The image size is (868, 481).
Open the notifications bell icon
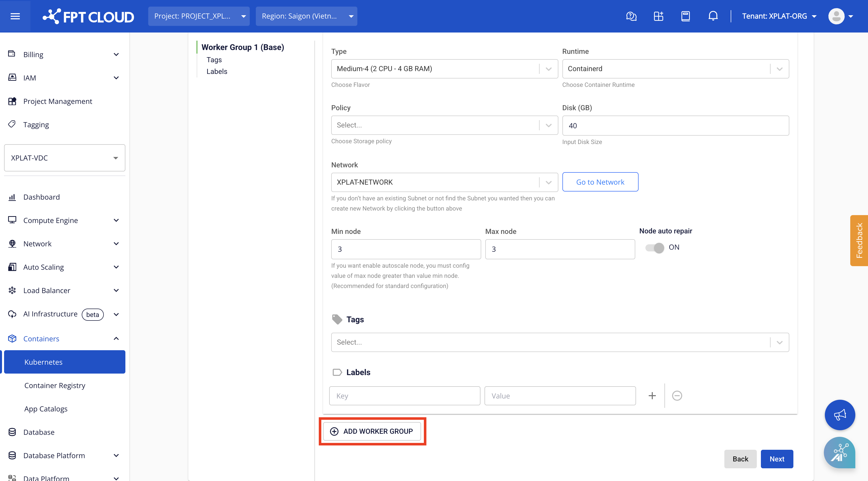[x=713, y=16]
